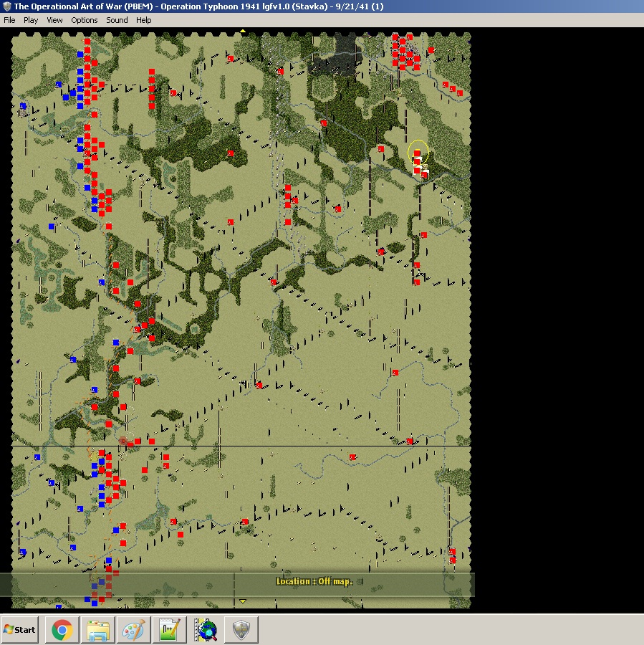Click the Start button on taskbar
Screen dimensions: 644x645
click(20, 630)
